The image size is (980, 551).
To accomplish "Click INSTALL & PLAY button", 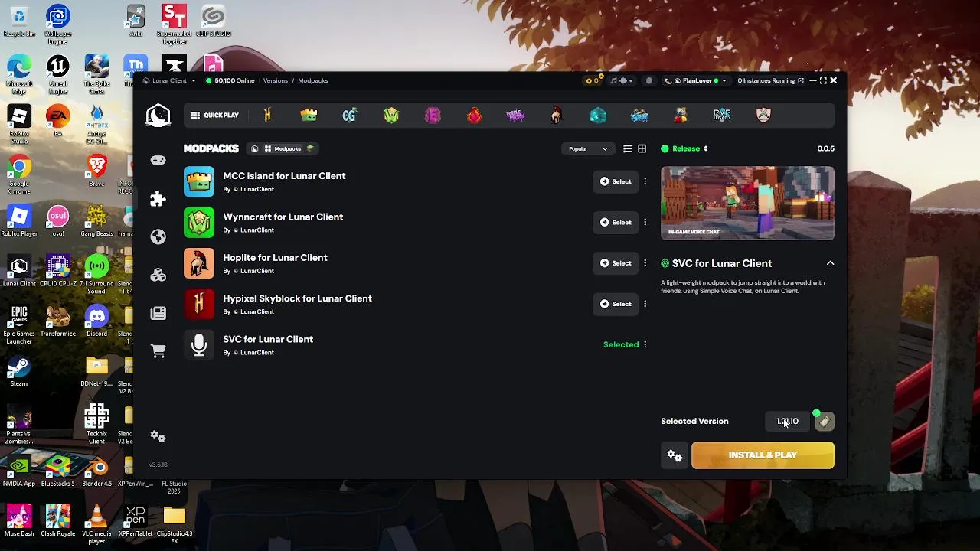I will 763,455.
